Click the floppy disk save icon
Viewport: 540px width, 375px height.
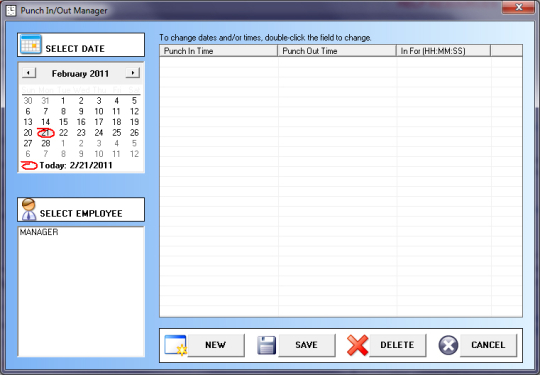pyautogui.click(x=267, y=345)
